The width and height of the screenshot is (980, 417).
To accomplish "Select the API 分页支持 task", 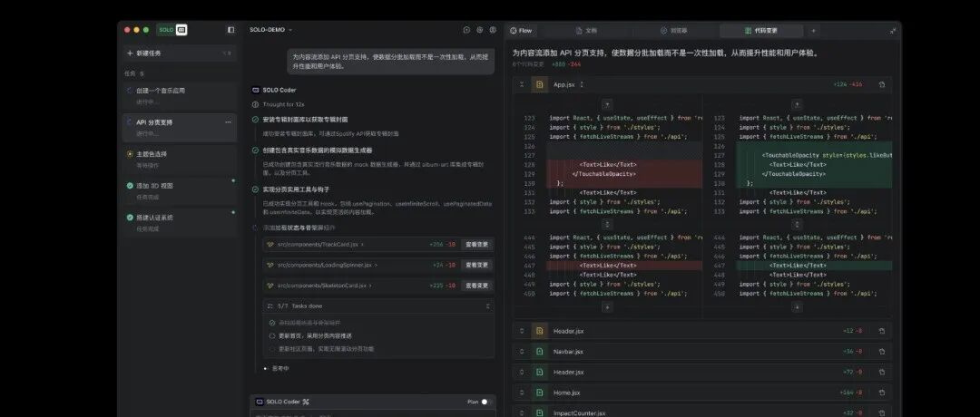I will click(180, 127).
